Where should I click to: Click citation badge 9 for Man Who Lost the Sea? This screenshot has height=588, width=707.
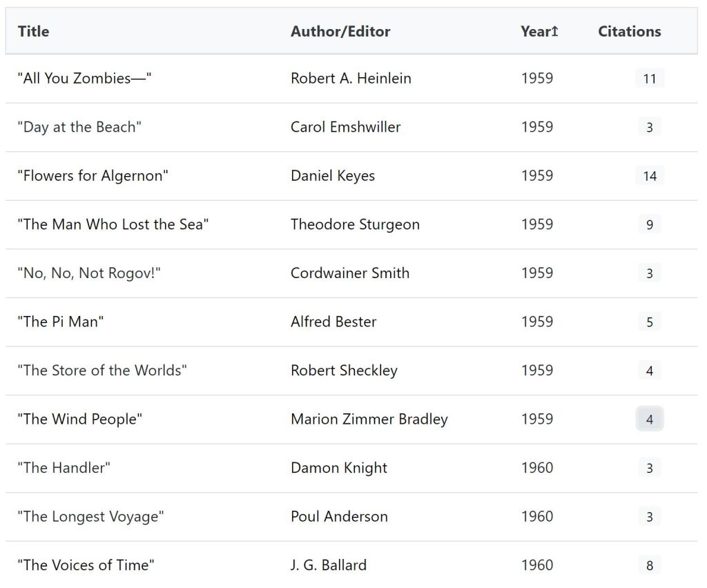coord(649,224)
